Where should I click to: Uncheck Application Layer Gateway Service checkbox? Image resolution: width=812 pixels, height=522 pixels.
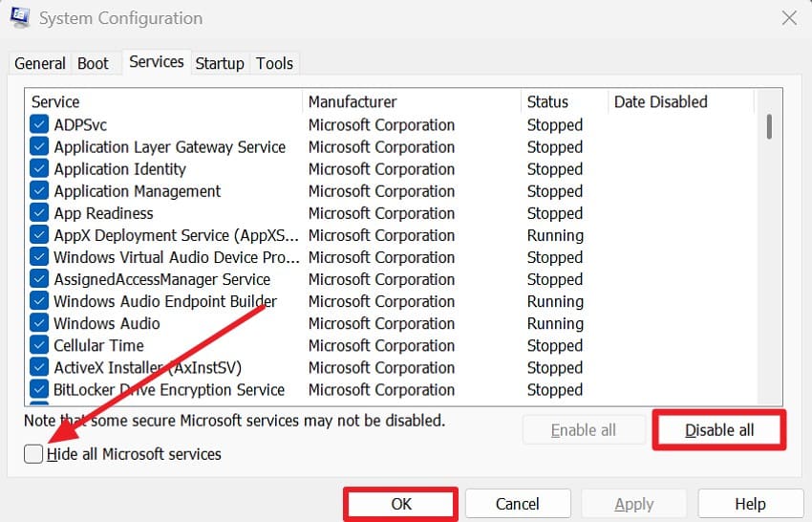tap(39, 146)
